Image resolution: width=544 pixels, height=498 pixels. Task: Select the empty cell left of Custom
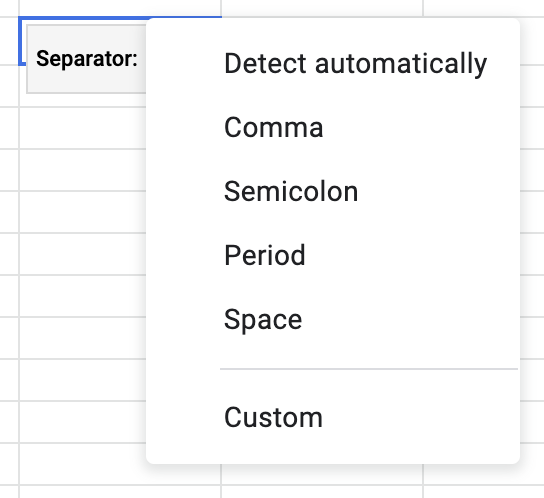(83, 422)
